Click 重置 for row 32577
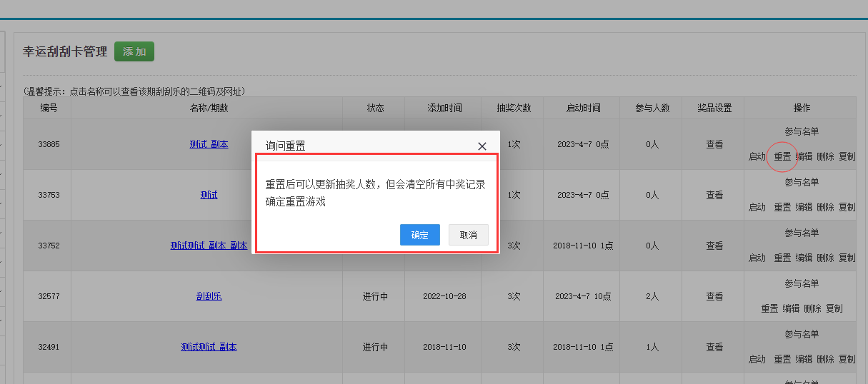868x384 pixels. tap(769, 308)
